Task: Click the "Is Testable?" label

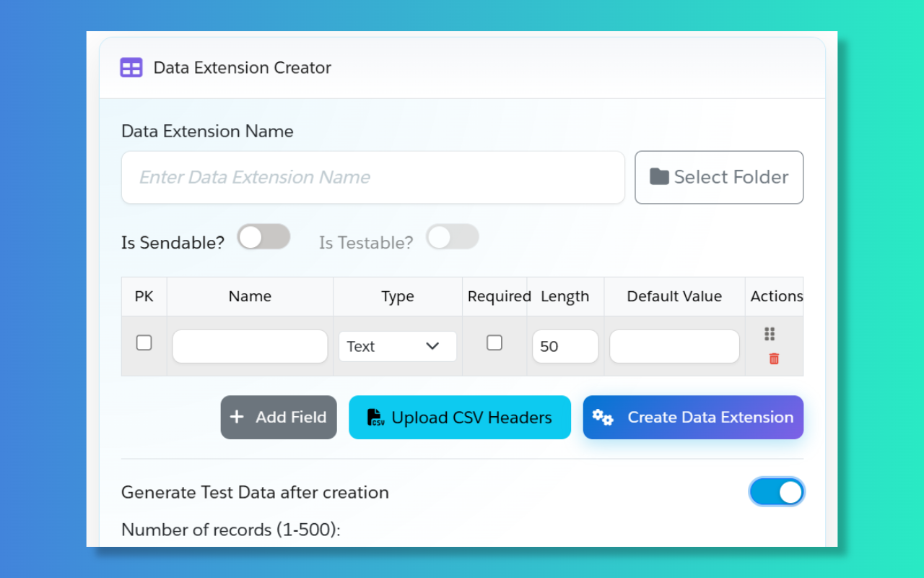Action: click(x=366, y=243)
